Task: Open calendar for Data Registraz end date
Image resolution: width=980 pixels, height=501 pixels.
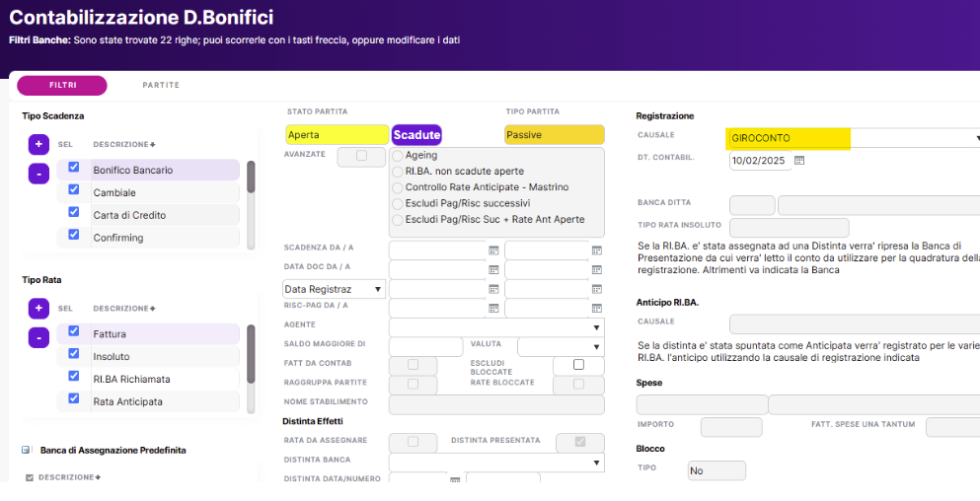Action: [597, 289]
